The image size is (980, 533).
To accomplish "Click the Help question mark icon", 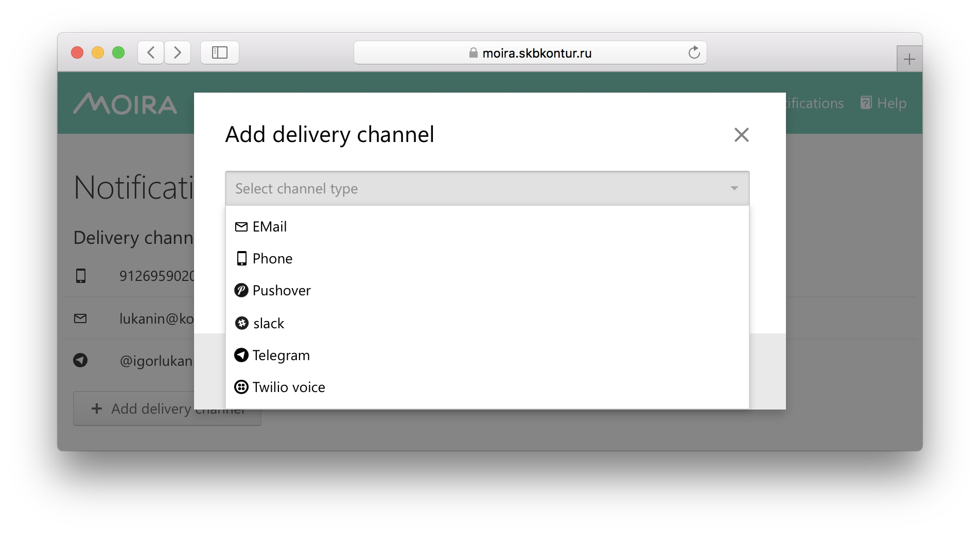I will (866, 103).
